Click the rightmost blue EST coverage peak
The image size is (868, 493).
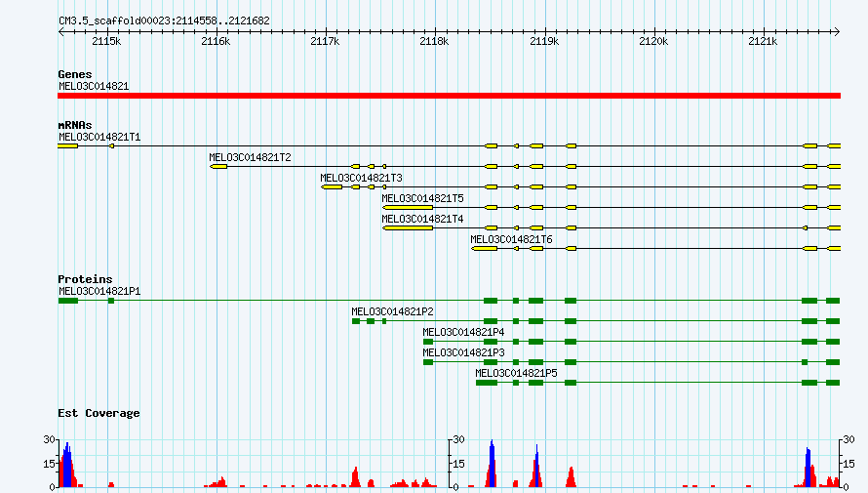click(809, 468)
